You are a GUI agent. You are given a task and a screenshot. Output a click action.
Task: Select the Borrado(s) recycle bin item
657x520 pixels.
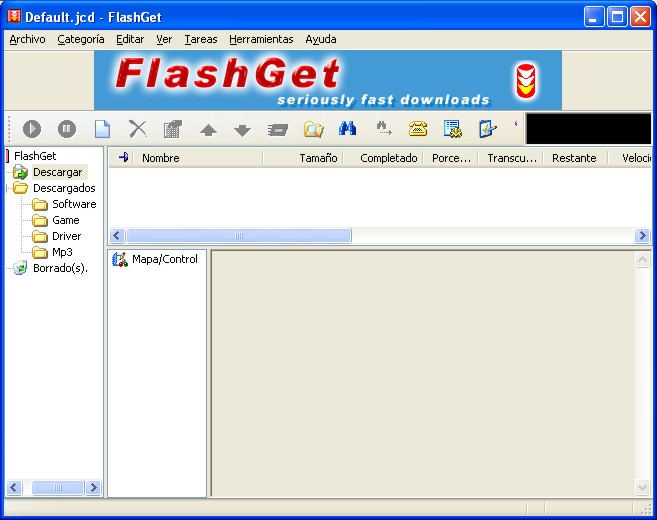click(60, 268)
